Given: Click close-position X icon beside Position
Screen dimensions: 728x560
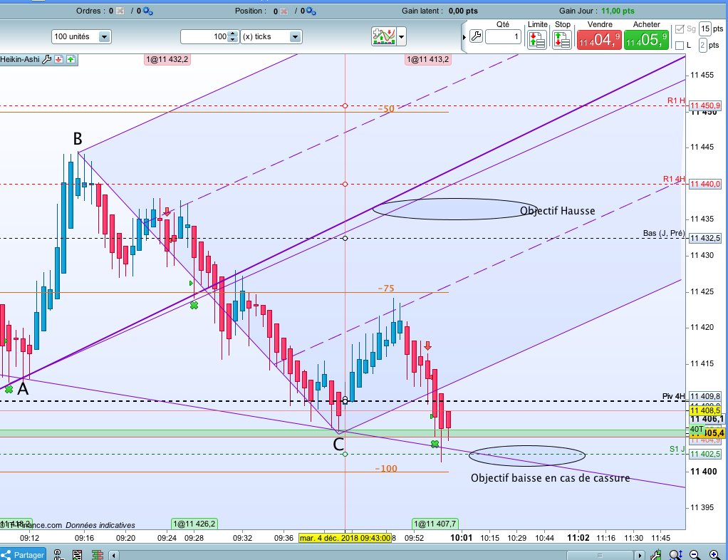Looking at the screenshot, I should pyautogui.click(x=284, y=11).
